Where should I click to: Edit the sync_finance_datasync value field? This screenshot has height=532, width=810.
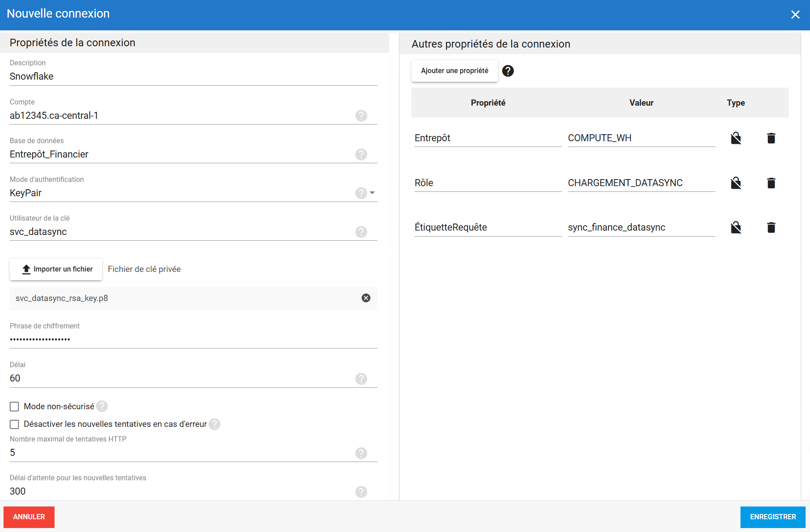(x=641, y=227)
